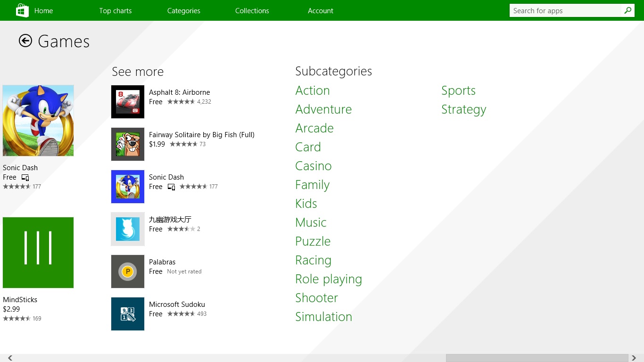Click the scroll left arrow at bottom
This screenshot has width=644, height=362.
(x=10, y=358)
